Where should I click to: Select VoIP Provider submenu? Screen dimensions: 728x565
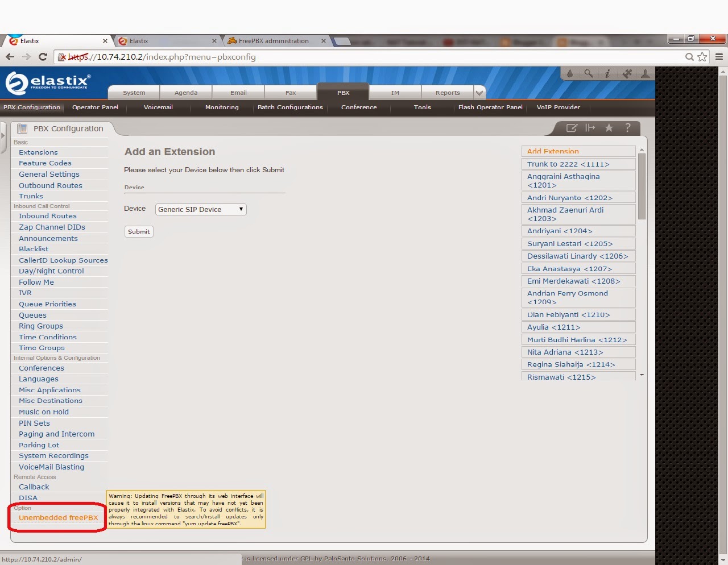tap(558, 107)
